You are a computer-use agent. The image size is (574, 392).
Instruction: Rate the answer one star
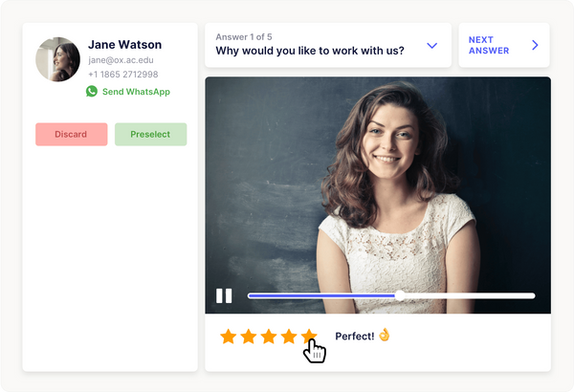[228, 337]
